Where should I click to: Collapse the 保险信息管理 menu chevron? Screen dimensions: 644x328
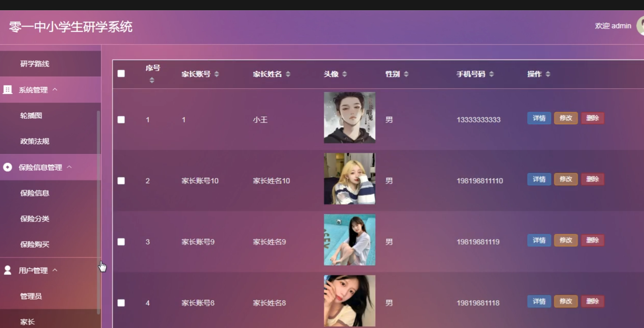69,167
